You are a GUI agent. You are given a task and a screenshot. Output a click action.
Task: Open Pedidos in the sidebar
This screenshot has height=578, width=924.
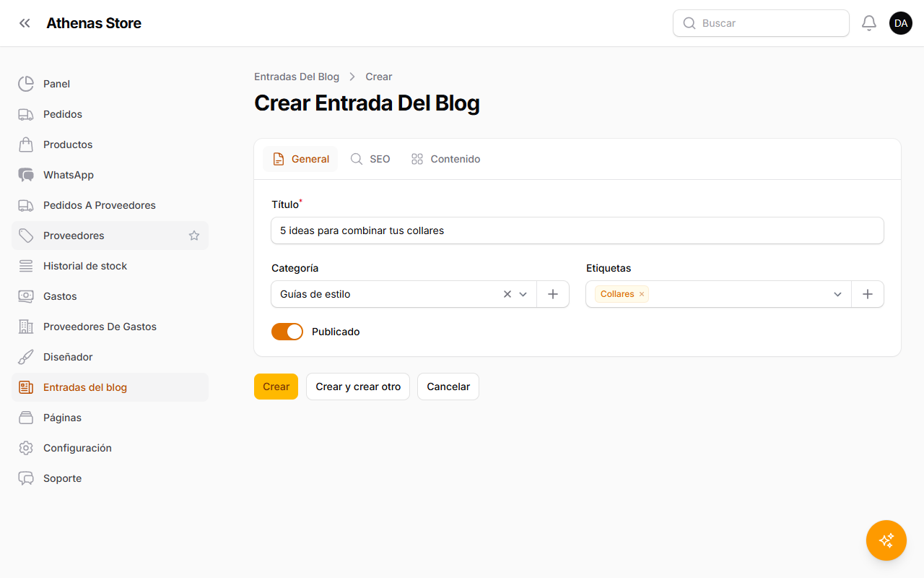(110, 114)
